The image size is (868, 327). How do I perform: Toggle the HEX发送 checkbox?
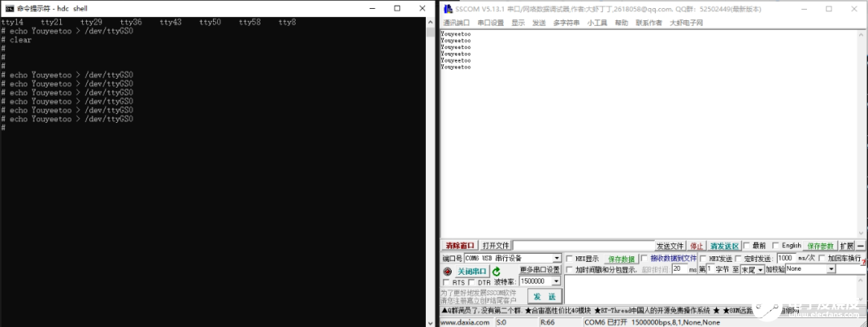(703, 259)
